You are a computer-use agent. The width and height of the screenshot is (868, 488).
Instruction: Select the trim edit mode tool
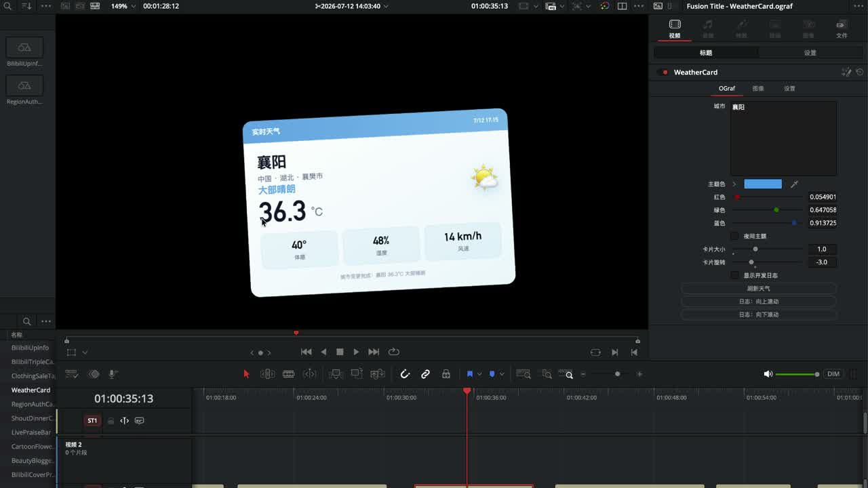pyautogui.click(x=267, y=374)
